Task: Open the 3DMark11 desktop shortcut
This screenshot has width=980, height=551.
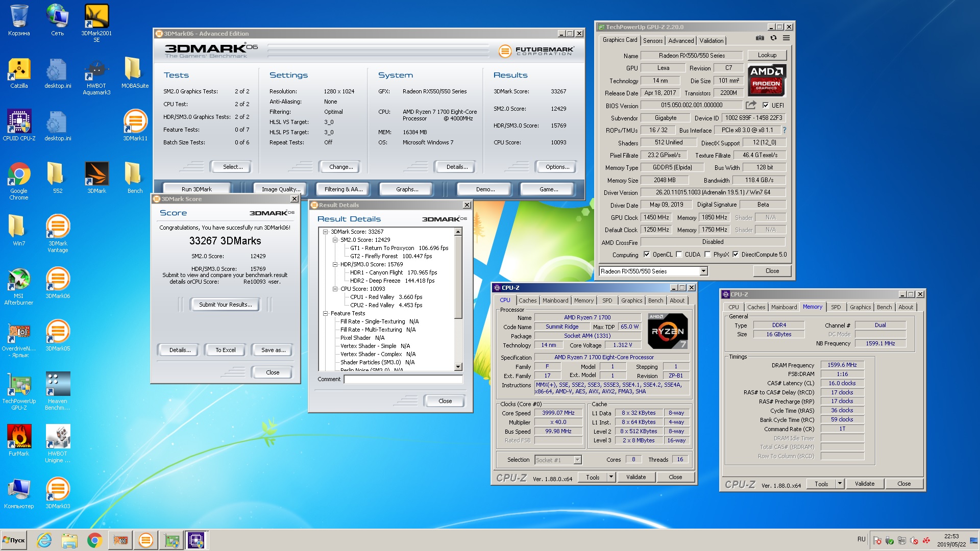Action: 135,126
